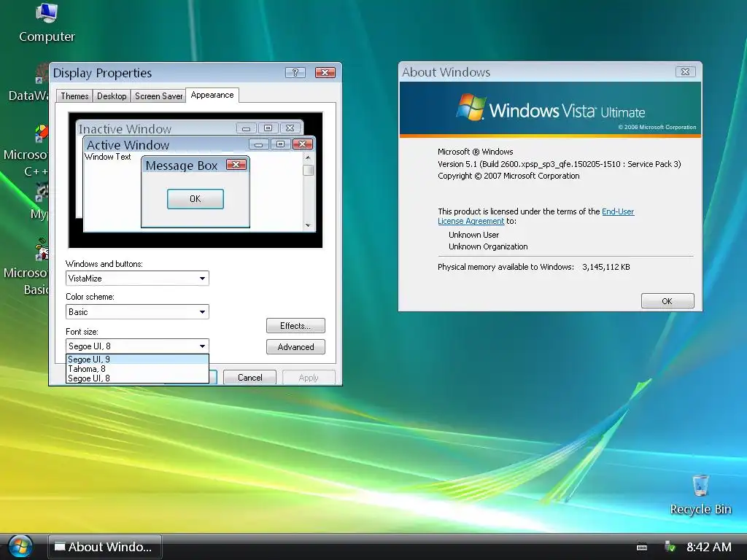Switch to the Desktop tab
The height and width of the screenshot is (560, 747).
(x=112, y=96)
